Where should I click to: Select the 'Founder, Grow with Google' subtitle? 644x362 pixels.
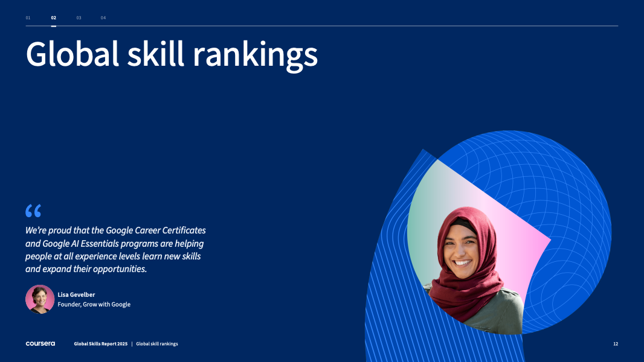94,305
